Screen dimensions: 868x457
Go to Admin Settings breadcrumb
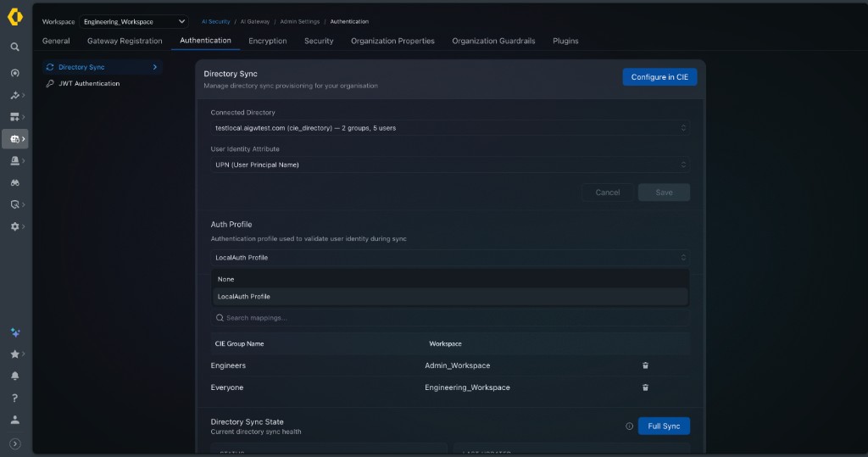[299, 21]
